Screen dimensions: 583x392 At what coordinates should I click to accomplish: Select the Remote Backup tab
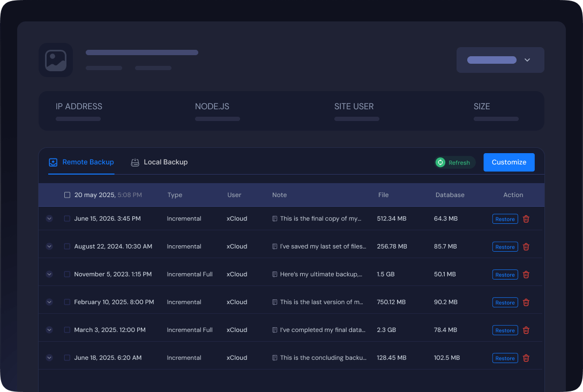coord(81,162)
